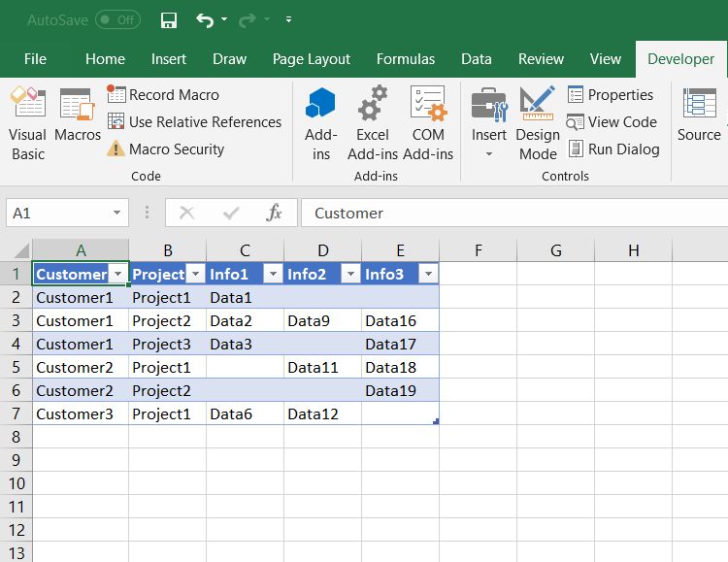Screen dimensions: 728x562
Task: Click Run Dialog
Action: (x=613, y=149)
